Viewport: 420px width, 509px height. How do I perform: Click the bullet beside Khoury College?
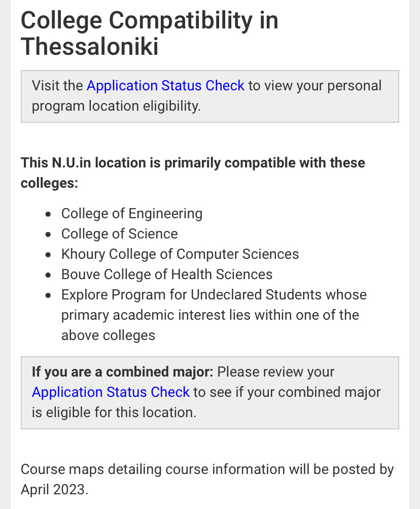click(48, 255)
